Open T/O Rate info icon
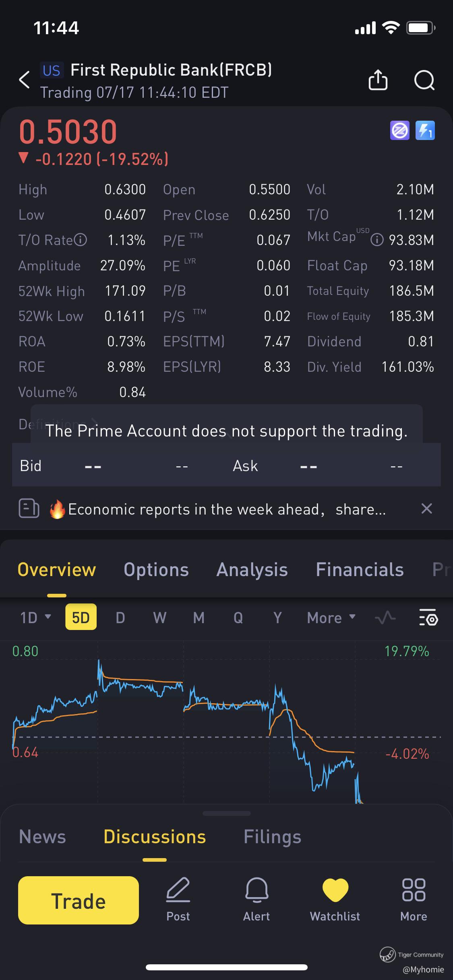This screenshot has width=453, height=980. tap(81, 240)
